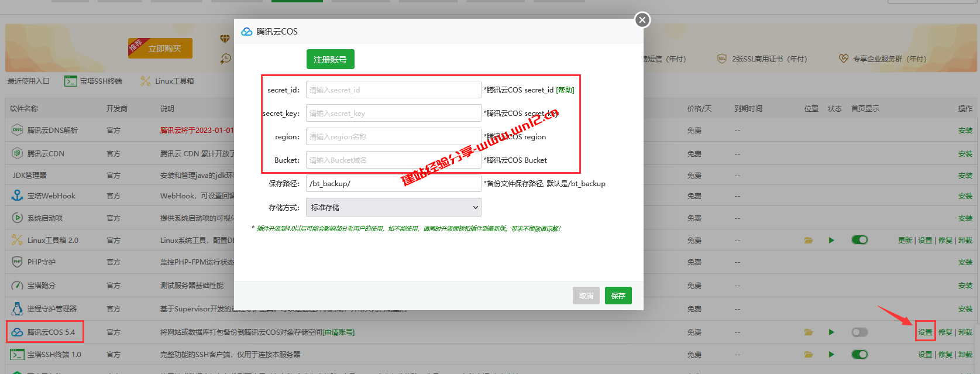Toggle homepage display for 腾讯云COS 5.4
The width and height of the screenshot is (980, 374).
(x=859, y=332)
